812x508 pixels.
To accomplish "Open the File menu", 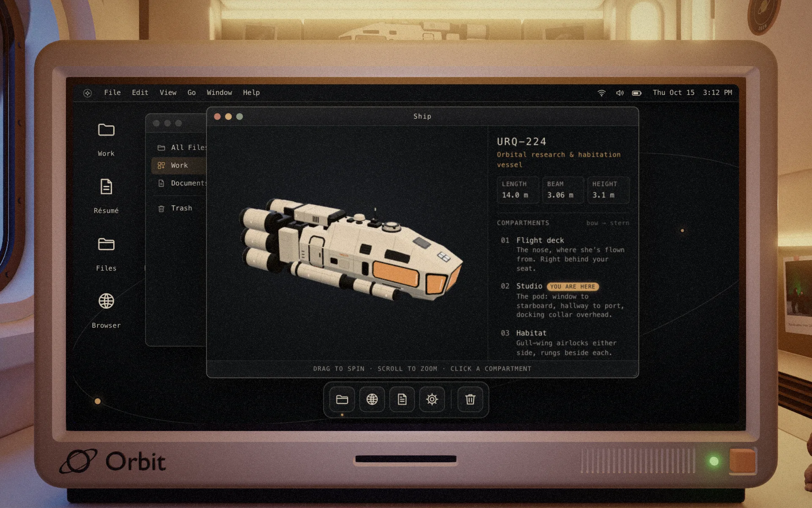I will point(112,93).
